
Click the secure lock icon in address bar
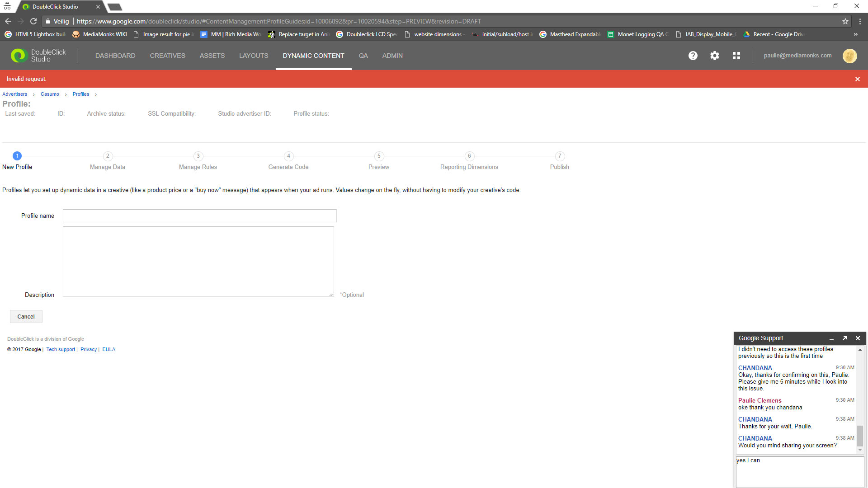[x=48, y=21]
